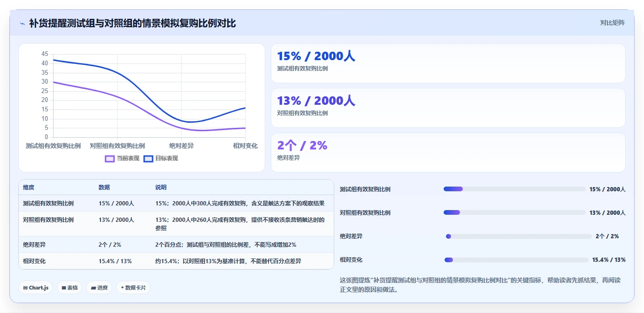The image size is (644, 313).
Task: Click the purple 当前表现 legend swatch
Action: pos(110,158)
